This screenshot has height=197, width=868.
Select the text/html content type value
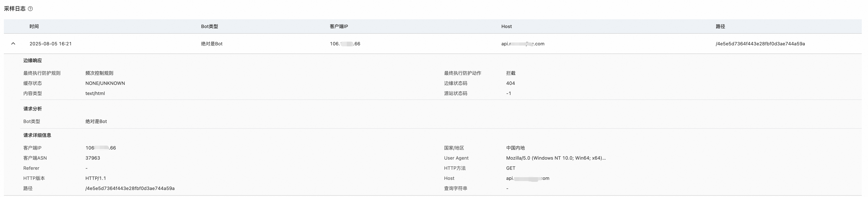(95, 93)
